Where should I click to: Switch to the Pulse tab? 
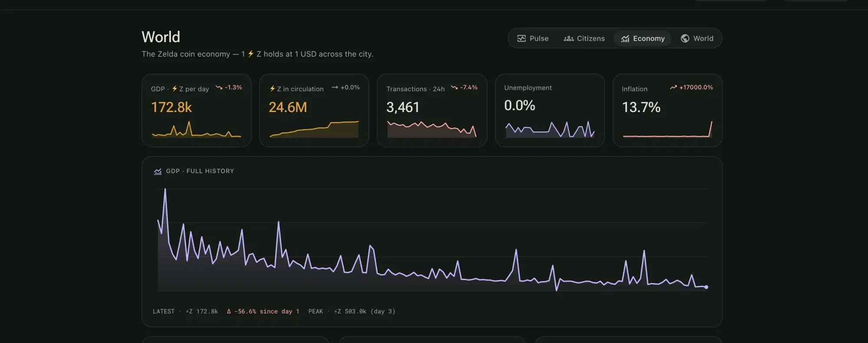point(533,38)
